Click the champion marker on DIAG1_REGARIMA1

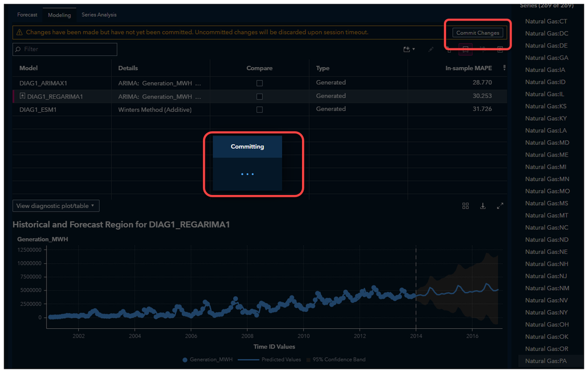22,96
